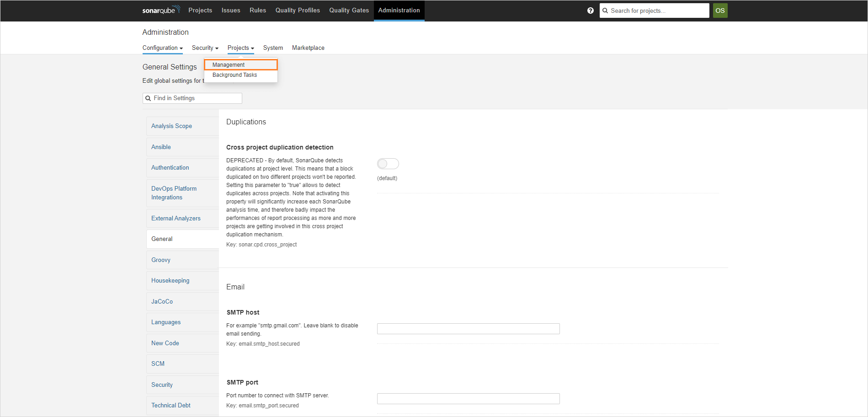The height and width of the screenshot is (417, 868).
Task: Click the search magnifier in the top bar
Action: 605,10
